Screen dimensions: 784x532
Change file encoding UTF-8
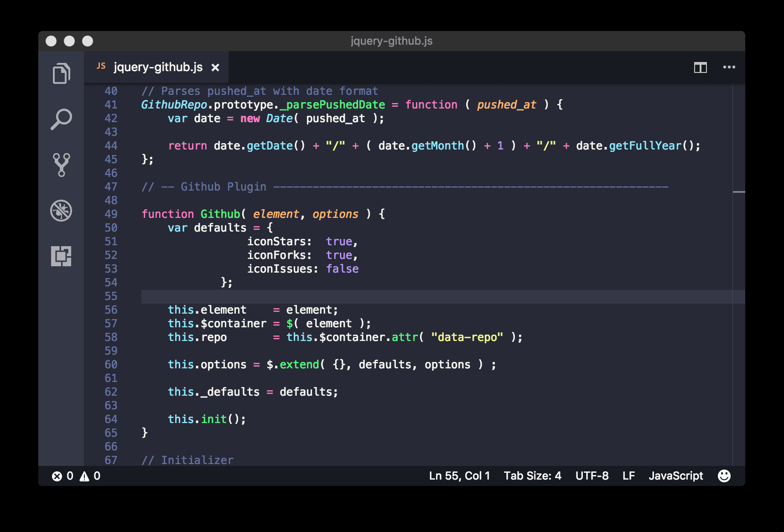[592, 476]
